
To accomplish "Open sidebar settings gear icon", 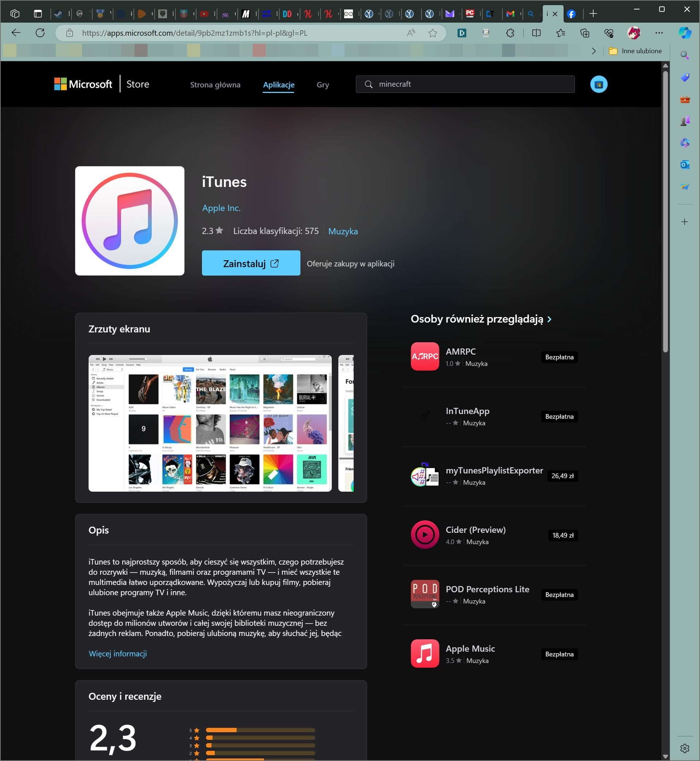I will pyautogui.click(x=684, y=748).
